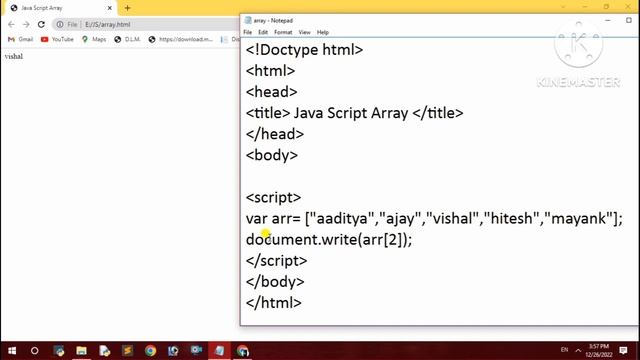
Task: Place cursor on the <html> opening line
Action: point(270,71)
